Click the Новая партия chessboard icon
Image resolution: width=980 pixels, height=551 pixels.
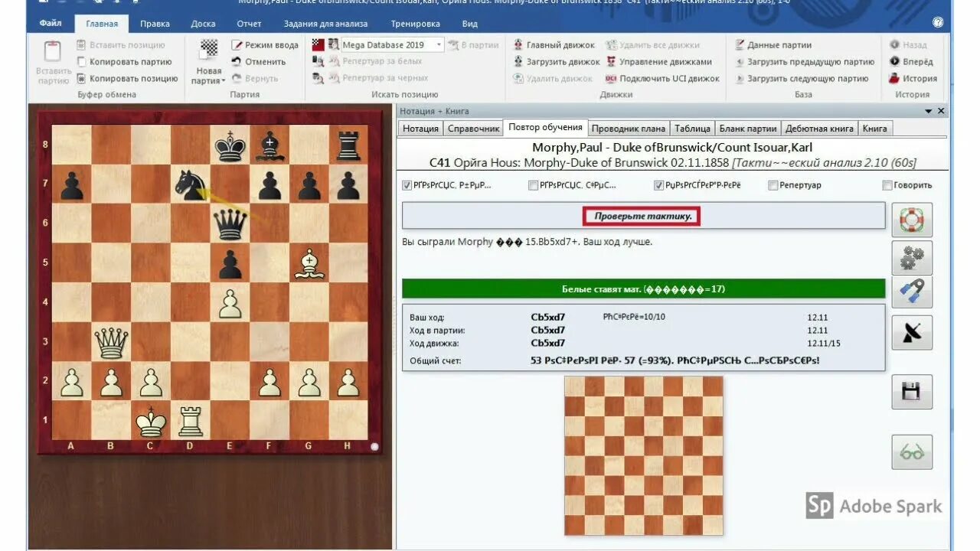click(x=209, y=50)
